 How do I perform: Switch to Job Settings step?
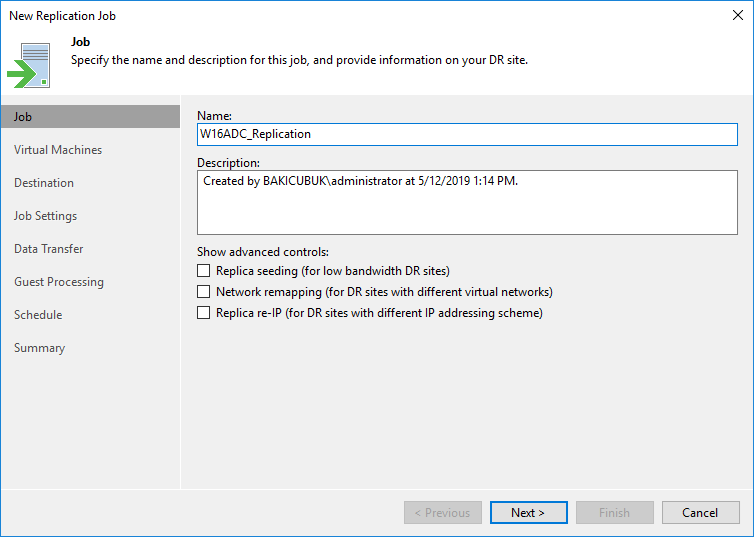pyautogui.click(x=45, y=216)
